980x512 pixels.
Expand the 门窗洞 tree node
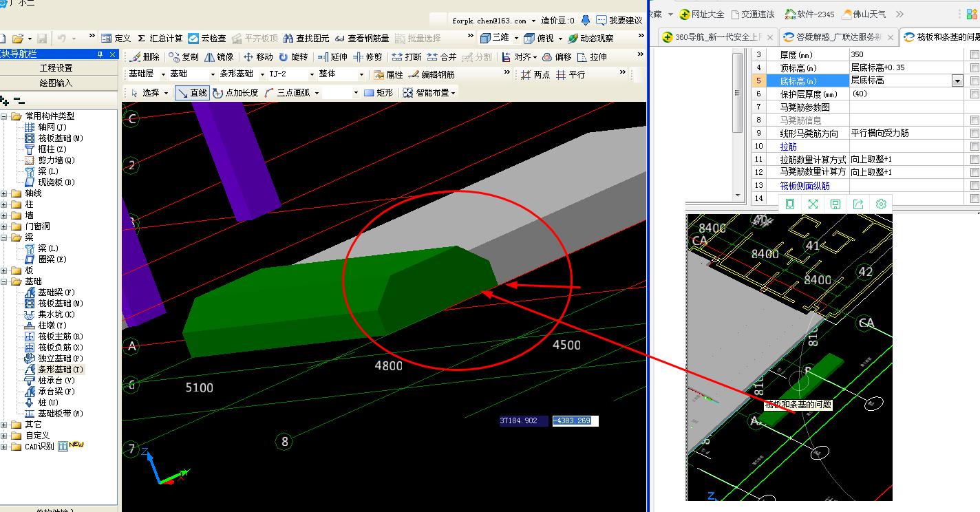(5, 226)
